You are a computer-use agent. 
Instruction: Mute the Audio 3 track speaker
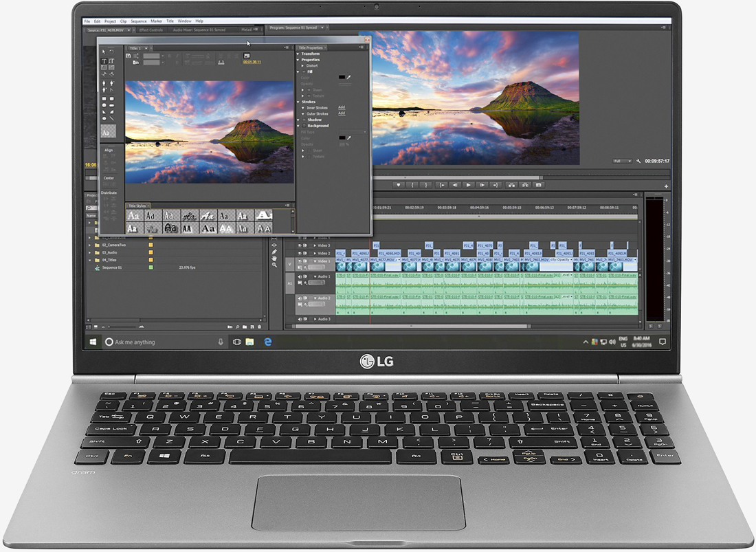pyautogui.click(x=300, y=319)
